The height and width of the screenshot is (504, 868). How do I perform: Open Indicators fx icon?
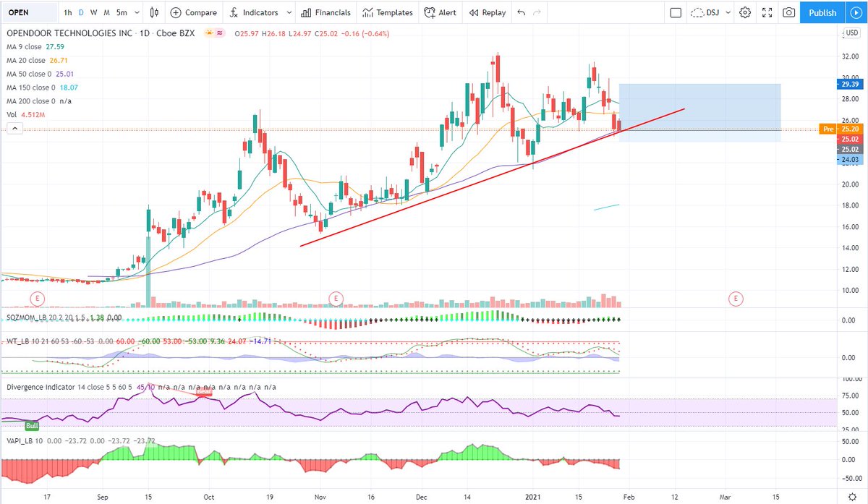(235, 12)
